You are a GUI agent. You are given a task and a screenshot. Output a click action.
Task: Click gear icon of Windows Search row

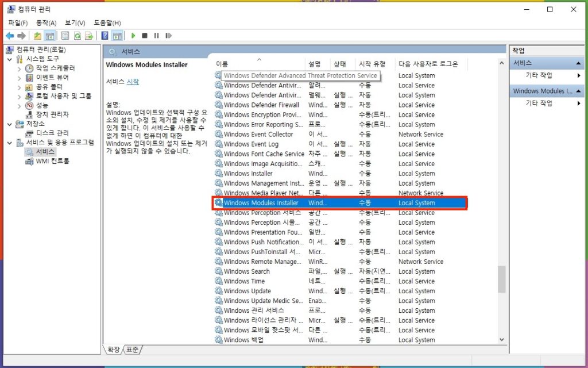coord(219,271)
